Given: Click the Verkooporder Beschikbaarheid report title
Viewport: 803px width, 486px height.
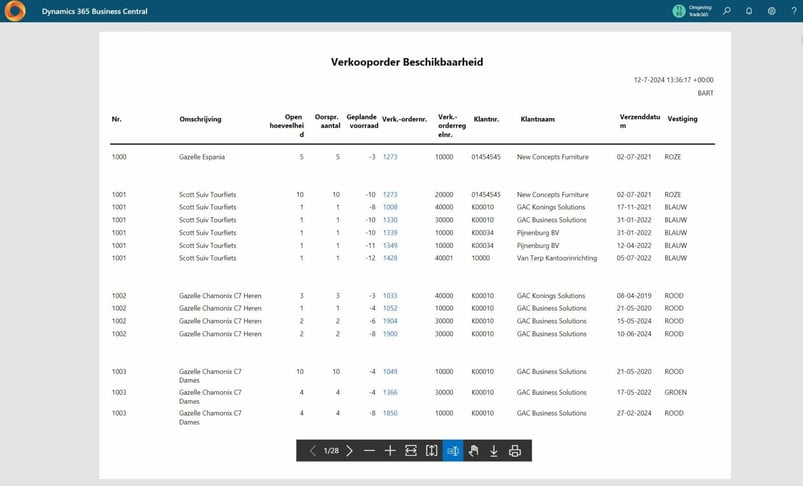Looking at the screenshot, I should [407, 62].
